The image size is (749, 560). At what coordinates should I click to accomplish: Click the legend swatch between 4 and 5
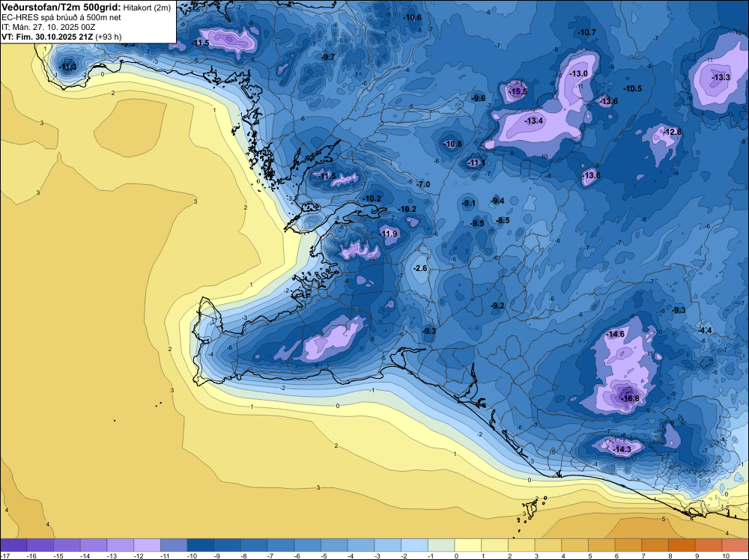[x=575, y=545]
